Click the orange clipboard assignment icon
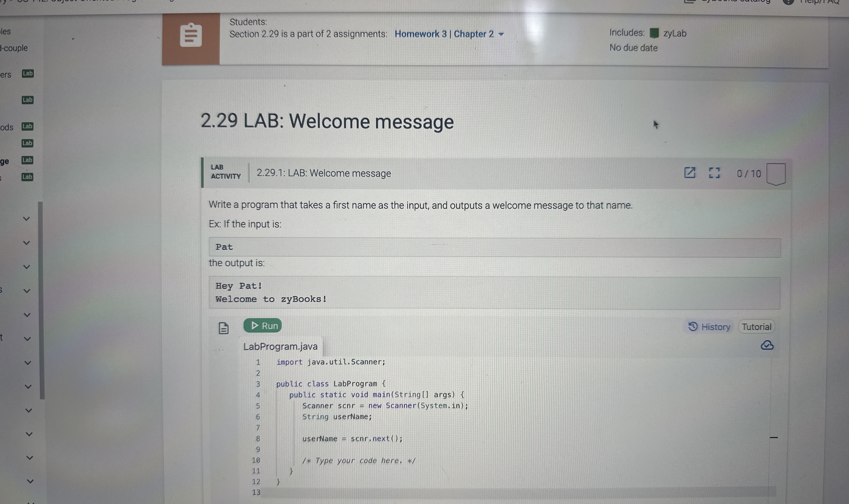Screen dimensions: 849x504 191,35
